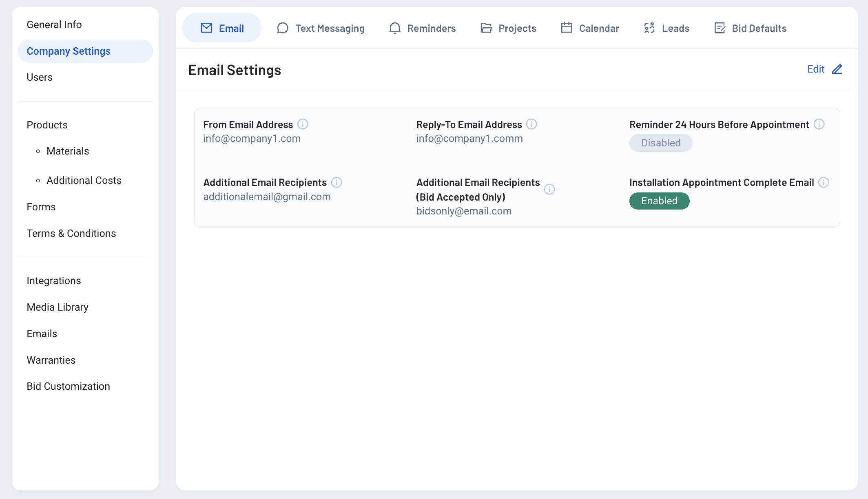The width and height of the screenshot is (868, 499).
Task: Click the Enabled installation email badge
Action: point(660,201)
